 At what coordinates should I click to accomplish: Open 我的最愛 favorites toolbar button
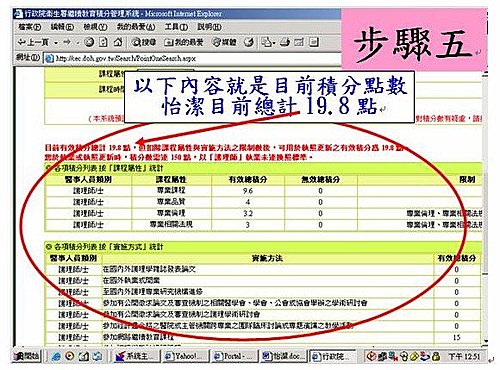[x=184, y=42]
